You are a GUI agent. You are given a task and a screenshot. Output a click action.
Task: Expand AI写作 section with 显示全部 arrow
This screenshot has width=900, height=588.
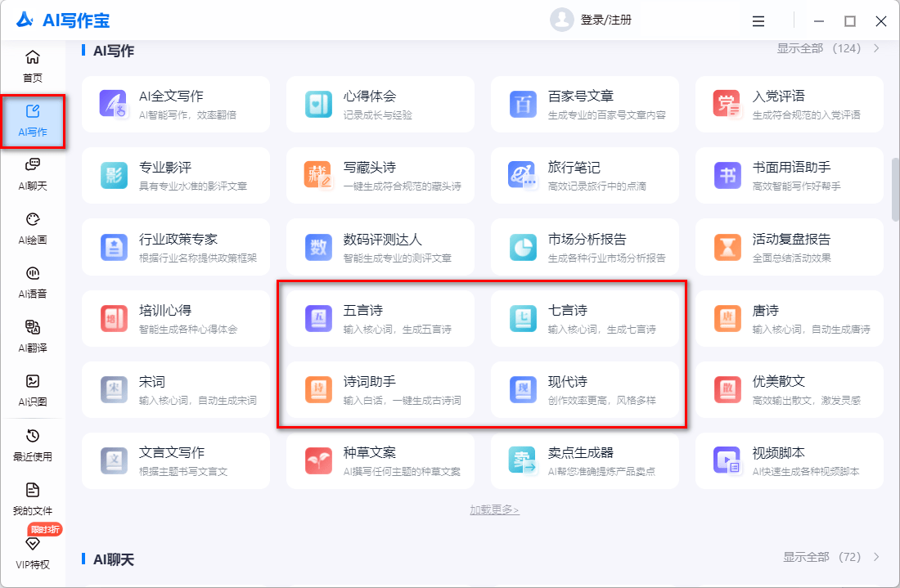pos(876,48)
